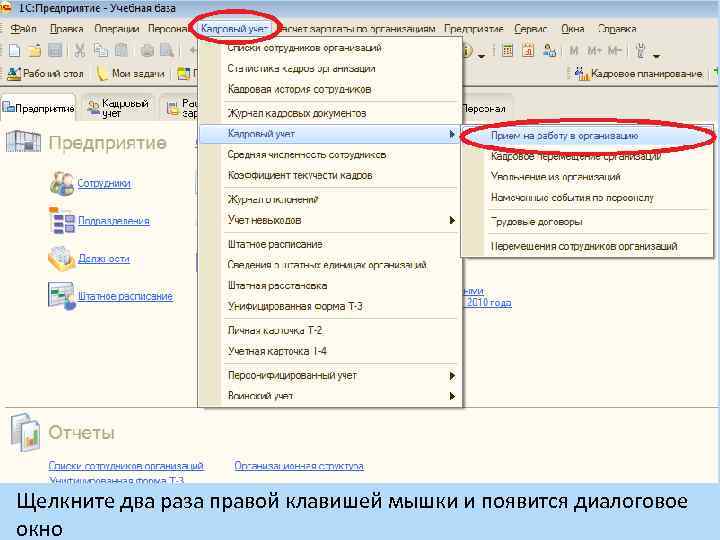Open the Правка menu
Screen dimensions: 720x540
pos(67,28)
